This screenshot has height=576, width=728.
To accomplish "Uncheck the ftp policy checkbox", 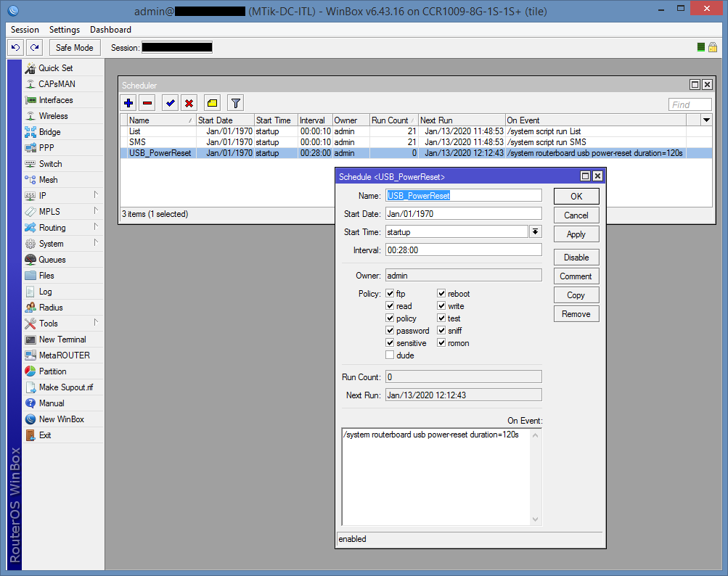I will point(390,294).
